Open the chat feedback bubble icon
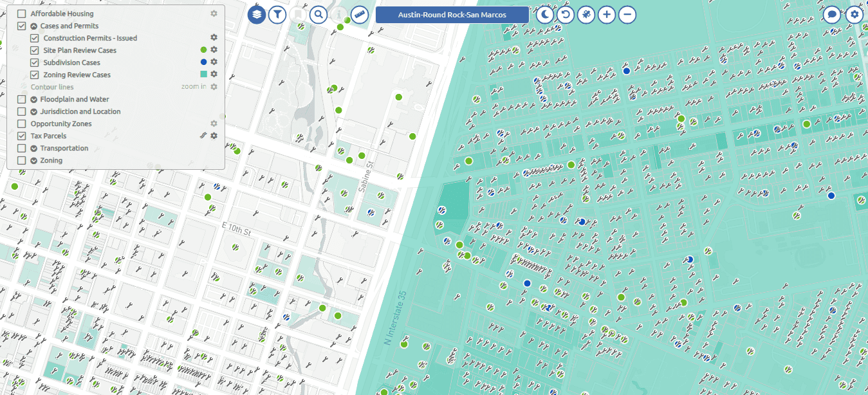 (833, 14)
